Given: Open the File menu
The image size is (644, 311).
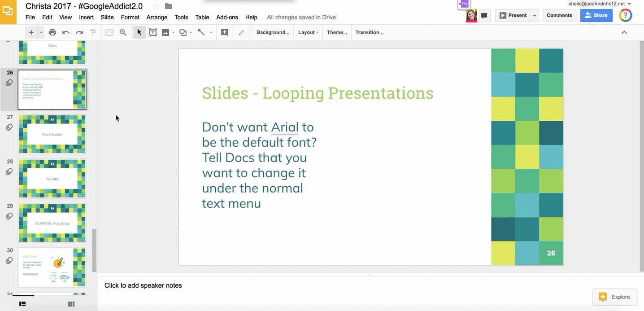Looking at the screenshot, I should pos(30,18).
